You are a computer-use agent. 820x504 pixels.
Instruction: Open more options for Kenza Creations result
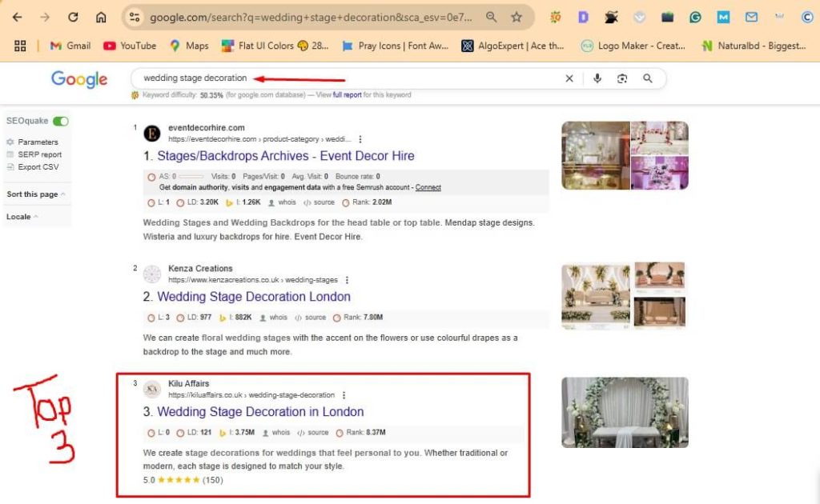tap(347, 281)
